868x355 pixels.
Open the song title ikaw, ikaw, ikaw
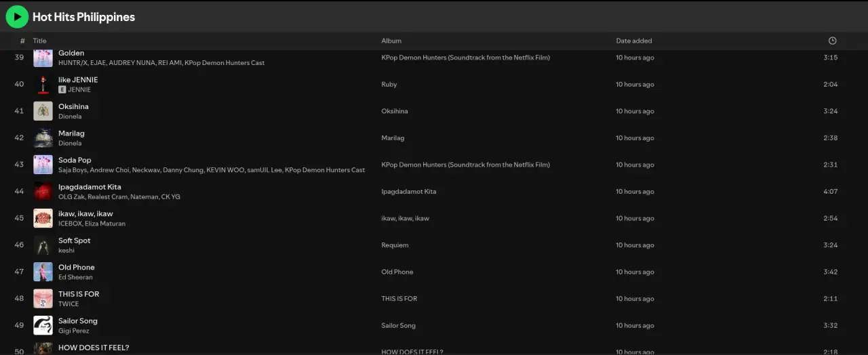(x=85, y=213)
